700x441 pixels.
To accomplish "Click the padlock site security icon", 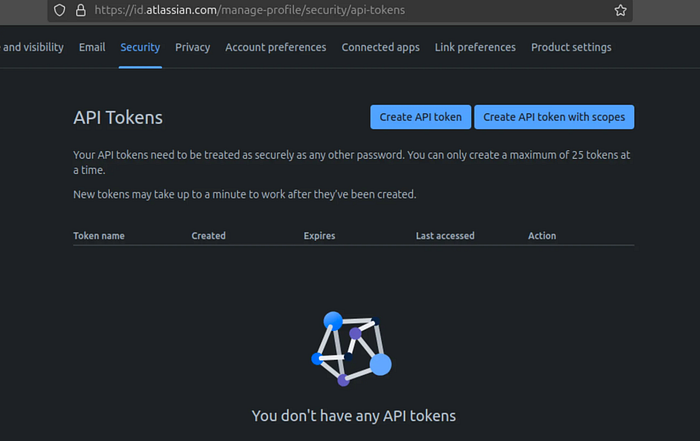I will pyautogui.click(x=80, y=10).
